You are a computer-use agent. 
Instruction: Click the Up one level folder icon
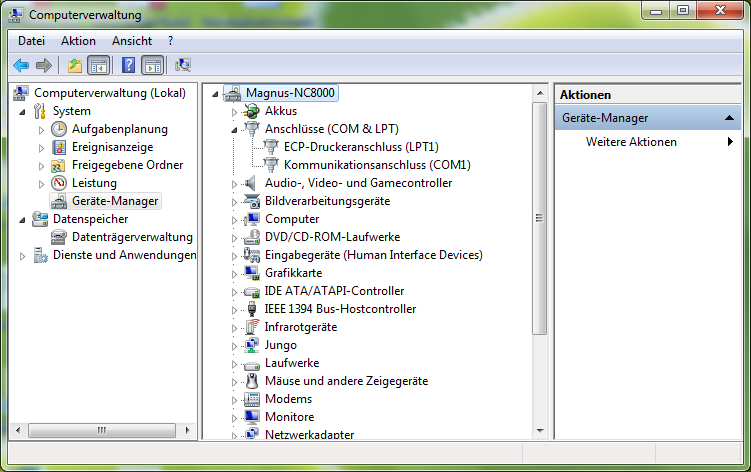click(x=75, y=65)
